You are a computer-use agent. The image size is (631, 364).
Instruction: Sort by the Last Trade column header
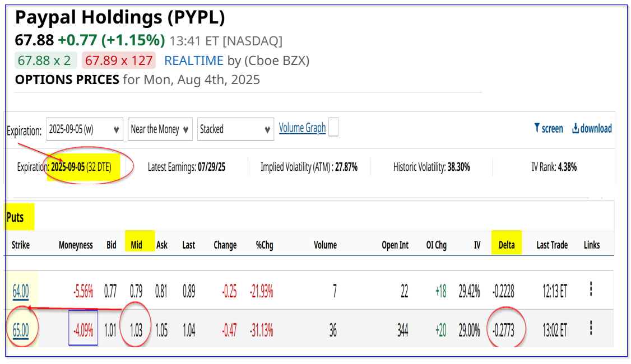(552, 245)
